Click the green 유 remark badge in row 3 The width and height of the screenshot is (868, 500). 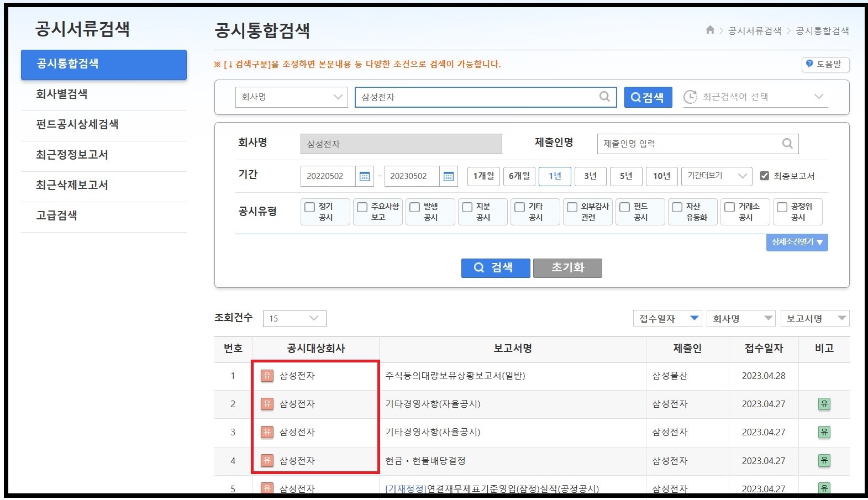tap(824, 432)
